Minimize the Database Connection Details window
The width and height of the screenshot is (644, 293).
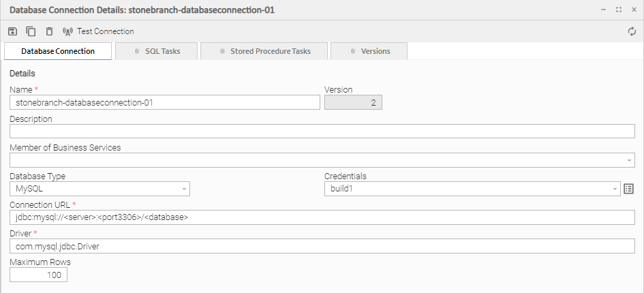tap(604, 10)
